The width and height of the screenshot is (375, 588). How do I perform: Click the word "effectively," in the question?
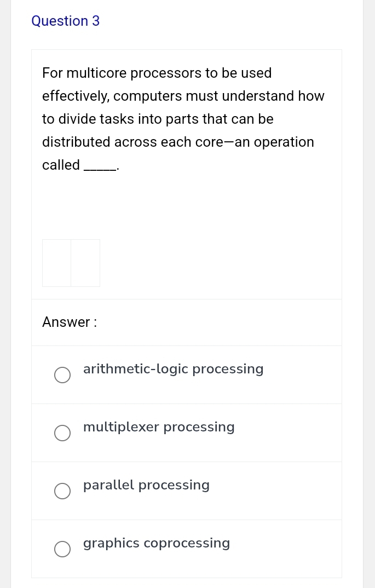[76, 96]
